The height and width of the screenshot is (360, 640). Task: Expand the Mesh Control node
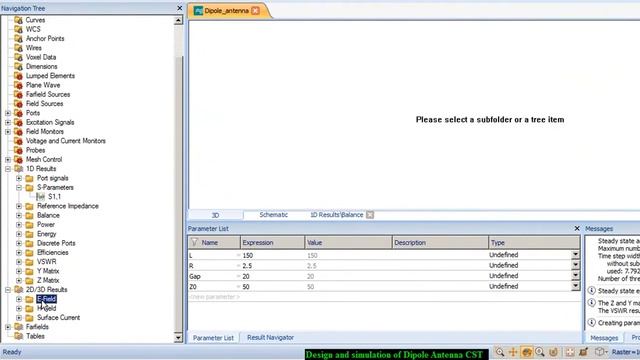[8, 160]
